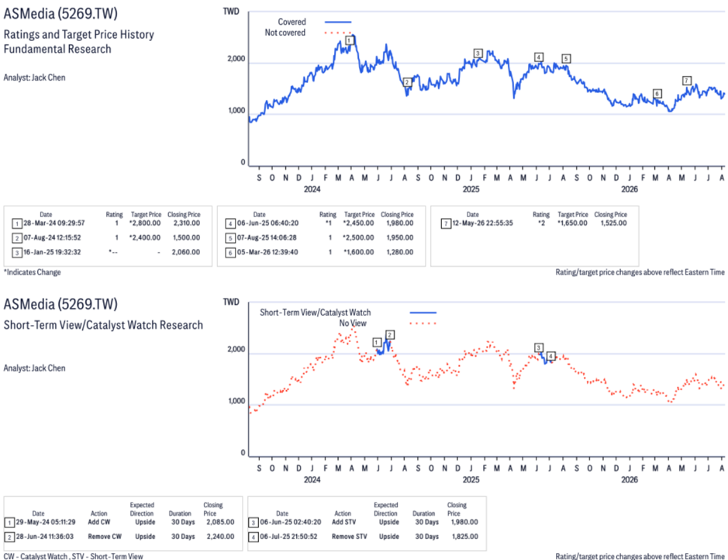
Task: Select the 06-Jun-25 06:40:20 date entry
Action: [267, 223]
